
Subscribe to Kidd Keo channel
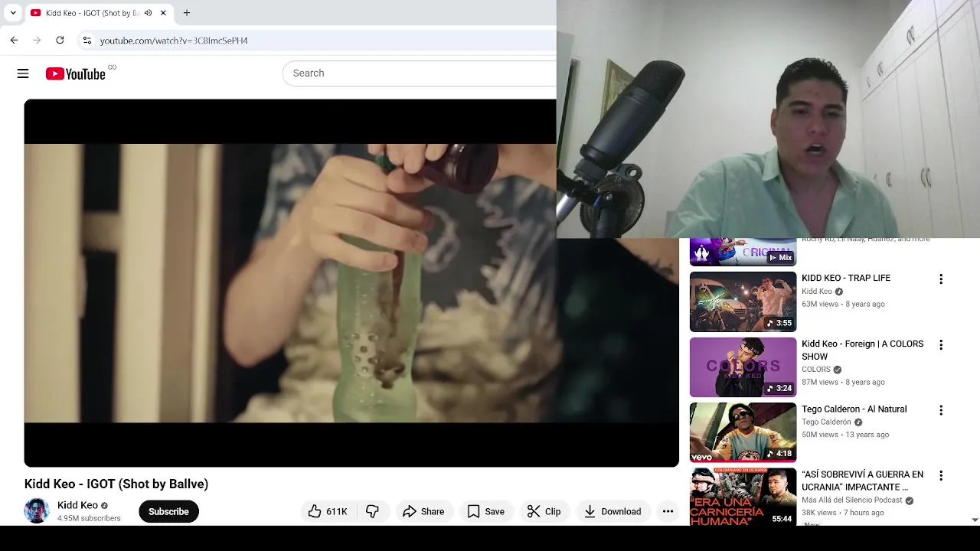168,511
